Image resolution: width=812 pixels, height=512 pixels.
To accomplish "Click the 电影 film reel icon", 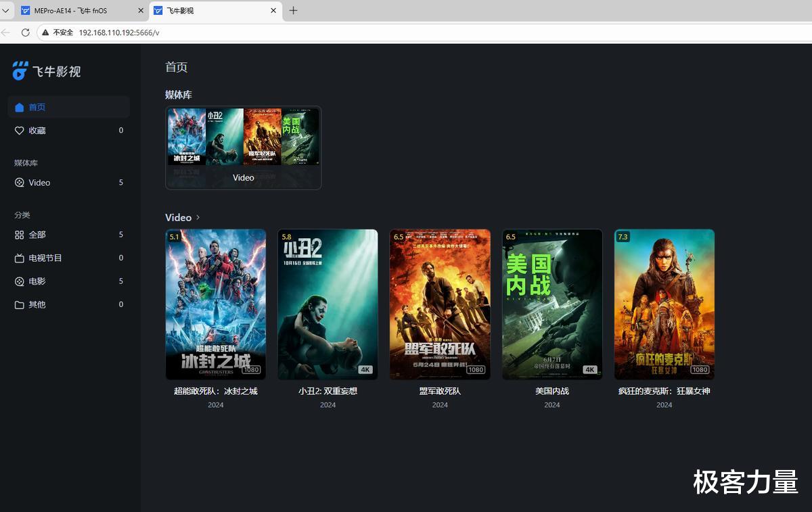I will point(19,281).
